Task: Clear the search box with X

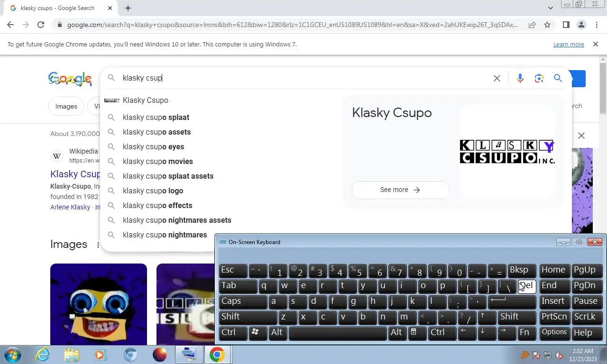Action: click(x=497, y=78)
